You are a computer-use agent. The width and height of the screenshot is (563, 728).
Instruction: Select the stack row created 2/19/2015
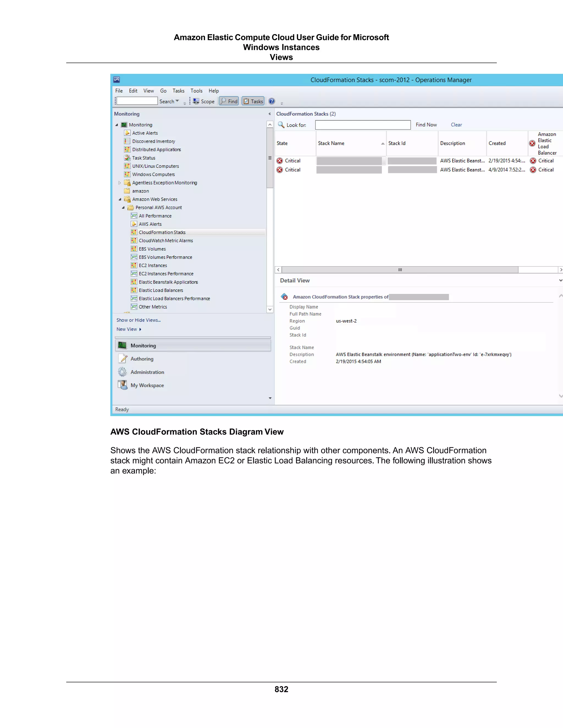click(x=419, y=161)
